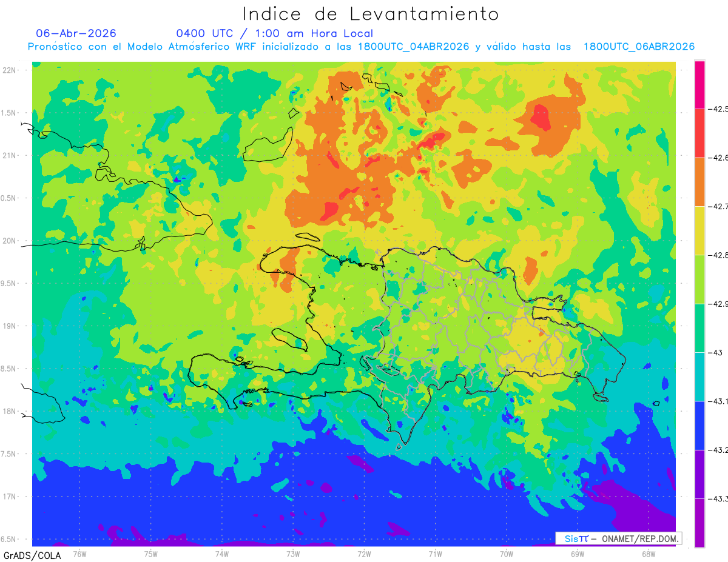Click the -43.3 legend value label
The height and width of the screenshot is (562, 728).
point(718,498)
